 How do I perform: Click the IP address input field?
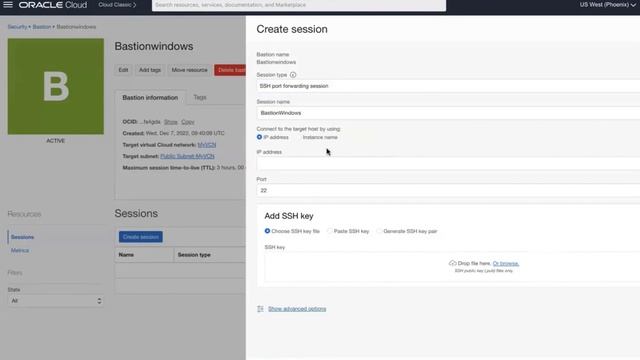pyautogui.click(x=448, y=164)
